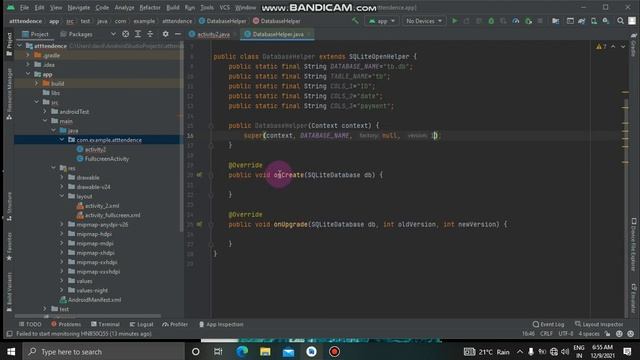Open Resource Manager side panel
Viewport: 640px width, 360px height.
(x=9, y=94)
